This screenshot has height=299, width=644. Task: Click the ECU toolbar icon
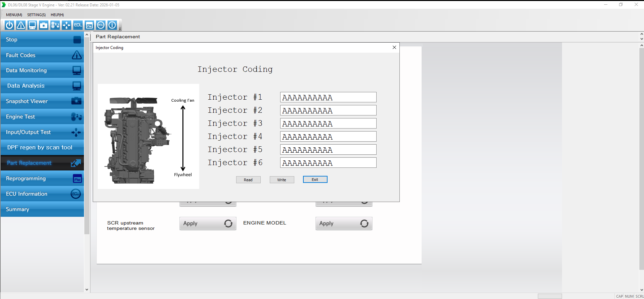point(101,25)
